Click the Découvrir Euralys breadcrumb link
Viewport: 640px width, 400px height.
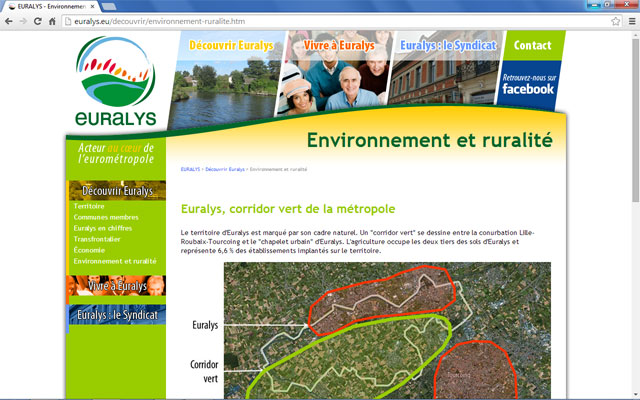click(x=225, y=169)
